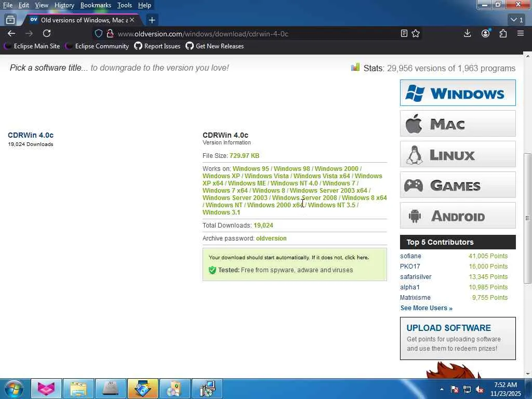Click the page vertical scrollbar thumb

click(528, 218)
